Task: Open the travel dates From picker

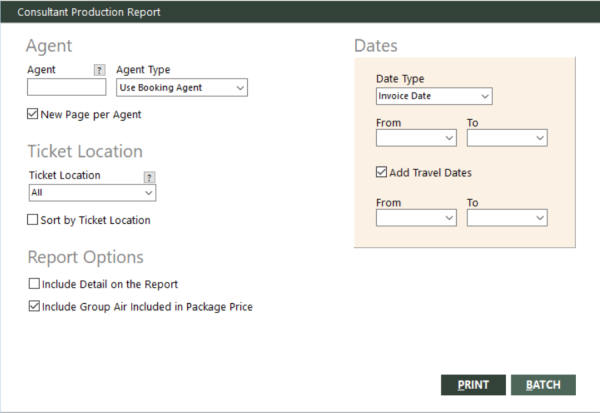Action: pyautogui.click(x=416, y=218)
